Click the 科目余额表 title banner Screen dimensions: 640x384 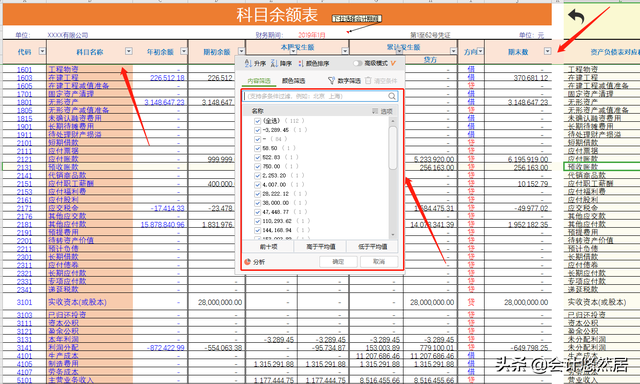click(277, 15)
